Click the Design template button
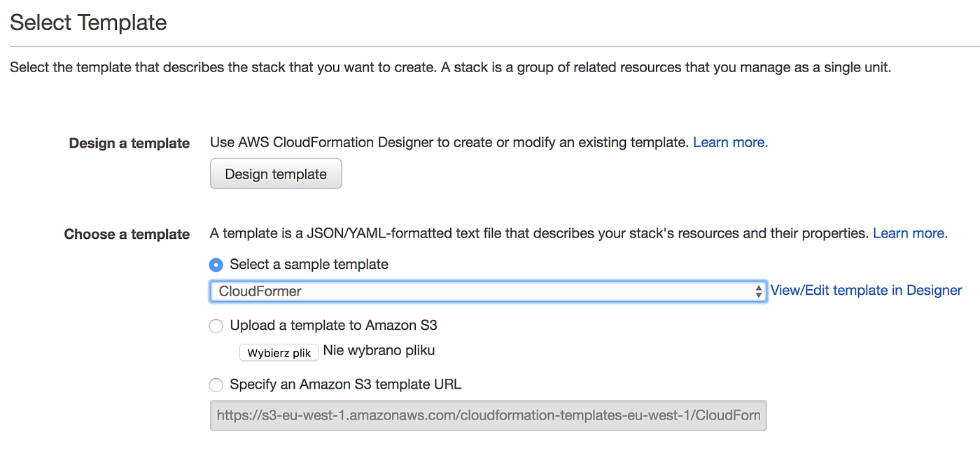The height and width of the screenshot is (451, 980). click(x=276, y=174)
